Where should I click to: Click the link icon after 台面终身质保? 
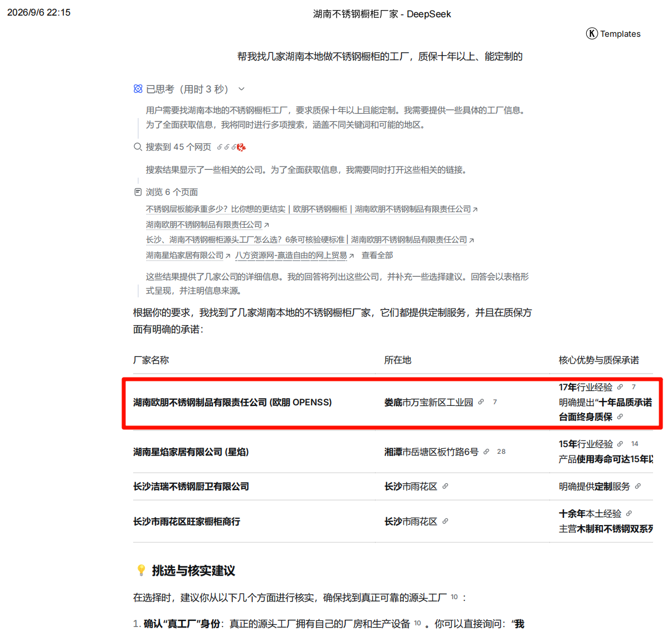tap(620, 417)
